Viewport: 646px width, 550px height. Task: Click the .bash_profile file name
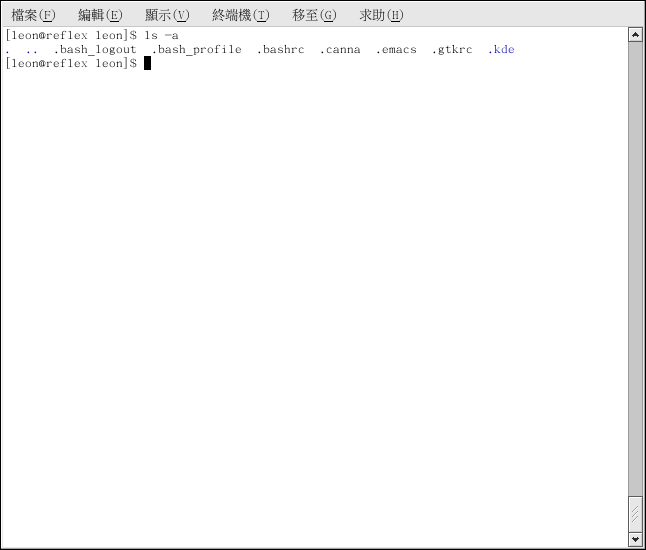(196, 50)
